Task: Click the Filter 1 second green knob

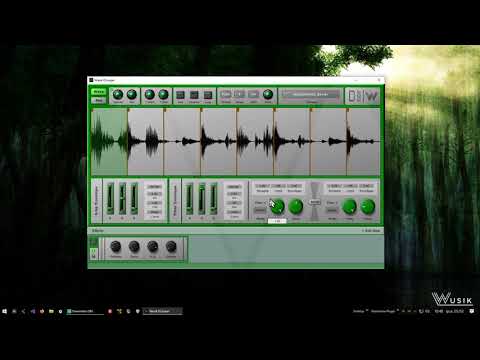Action: coord(295,207)
